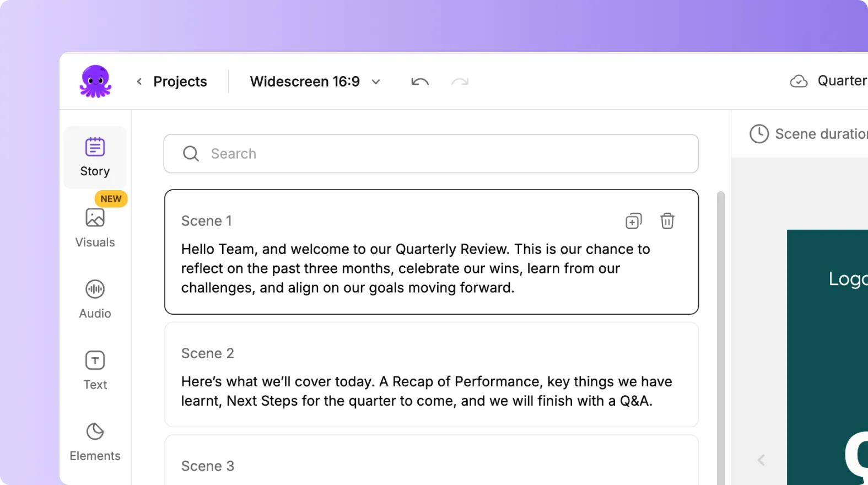Open the Audio panel
This screenshot has width=868, height=485.
coord(95,299)
